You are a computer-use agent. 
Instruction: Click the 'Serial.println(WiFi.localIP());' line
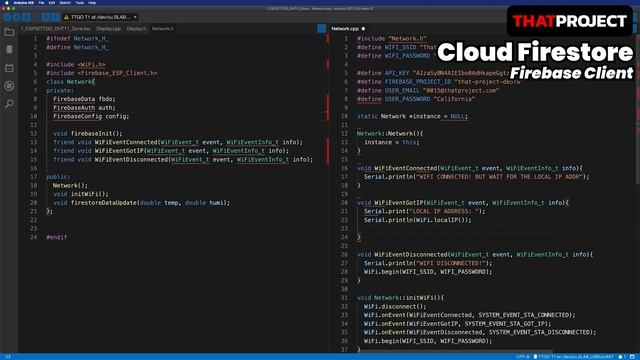418,220
